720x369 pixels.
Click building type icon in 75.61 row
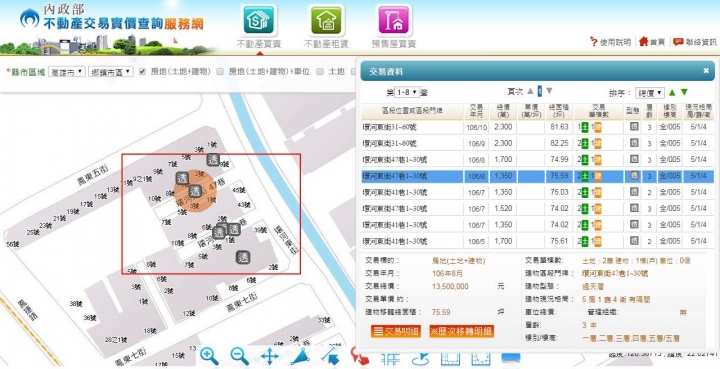[634, 240]
